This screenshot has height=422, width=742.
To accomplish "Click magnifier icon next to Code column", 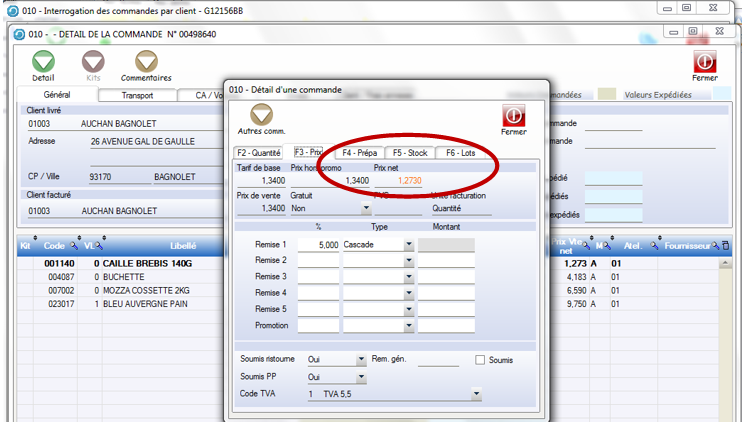I will point(73,245).
